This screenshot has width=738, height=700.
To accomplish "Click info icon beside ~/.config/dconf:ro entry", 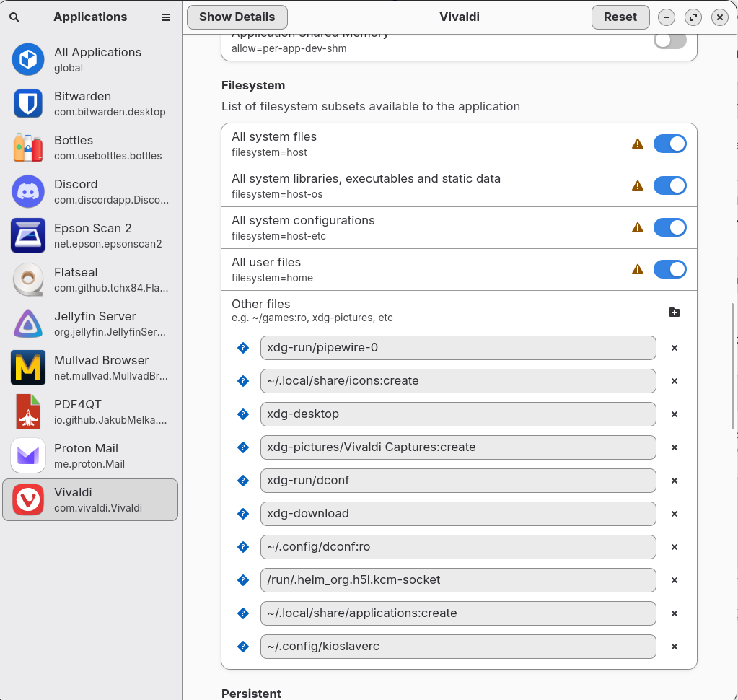I will click(243, 547).
